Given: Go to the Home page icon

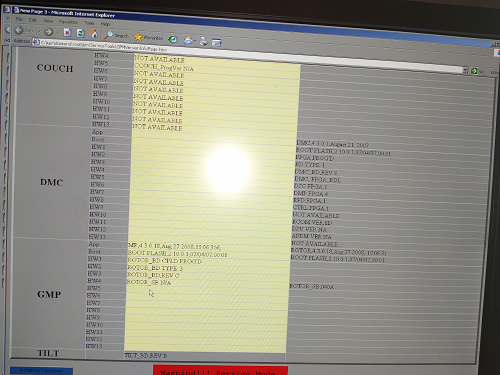Looking at the screenshot, I should [94, 33].
